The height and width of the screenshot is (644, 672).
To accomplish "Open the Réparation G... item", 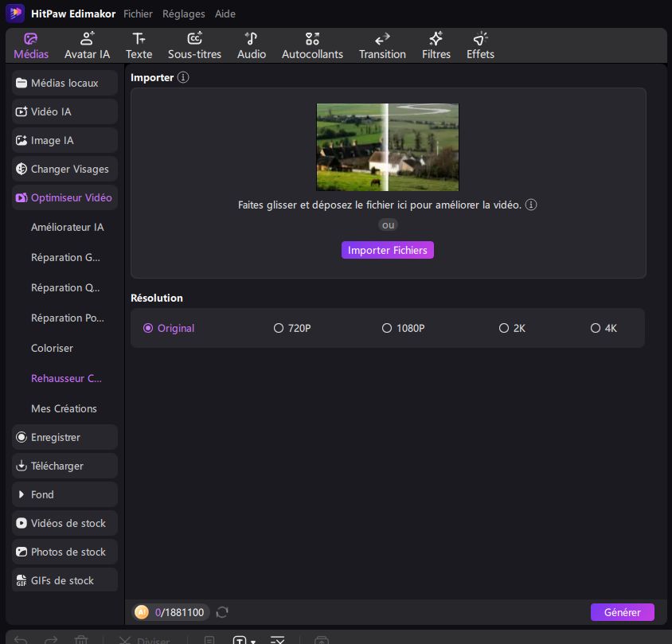I will coord(65,257).
